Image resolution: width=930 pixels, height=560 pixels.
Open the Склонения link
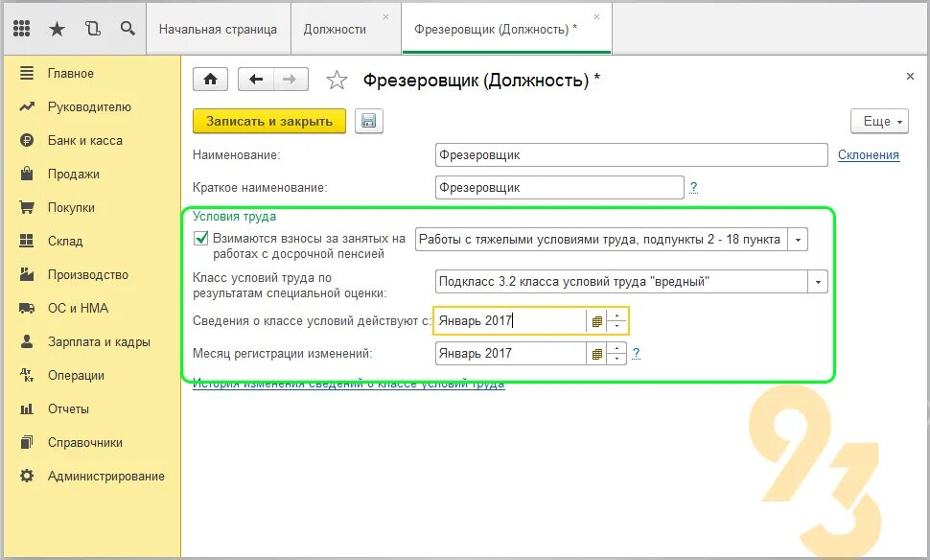point(869,154)
